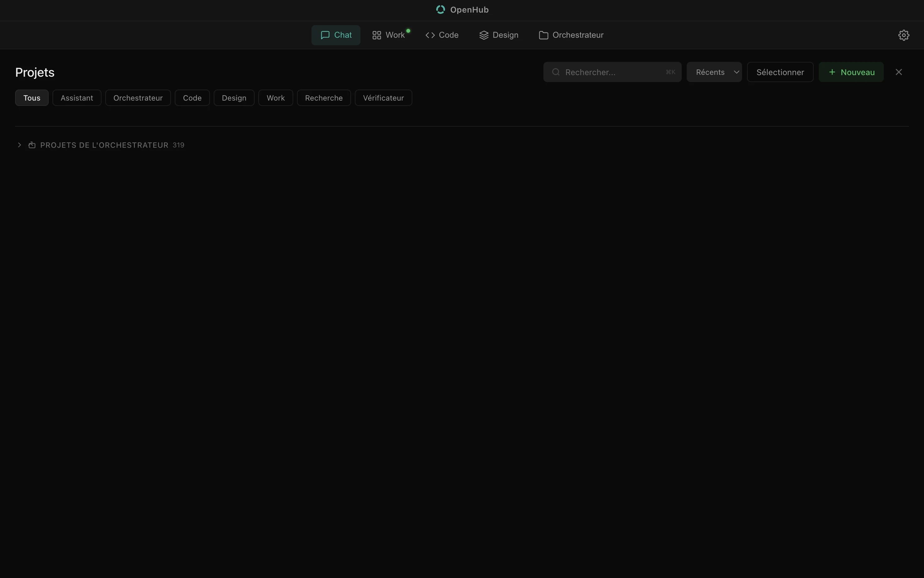Go to the Design tab
Image resolution: width=924 pixels, height=578 pixels.
tap(498, 35)
